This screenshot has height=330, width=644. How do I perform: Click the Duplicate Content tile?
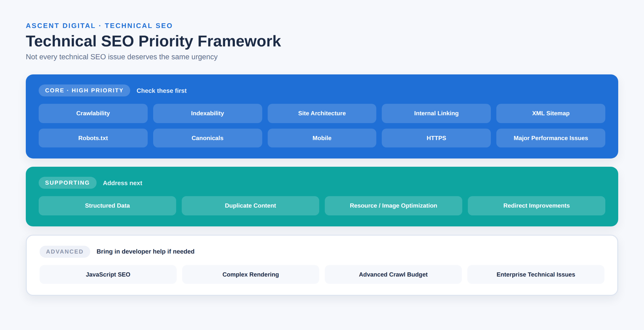pyautogui.click(x=250, y=206)
